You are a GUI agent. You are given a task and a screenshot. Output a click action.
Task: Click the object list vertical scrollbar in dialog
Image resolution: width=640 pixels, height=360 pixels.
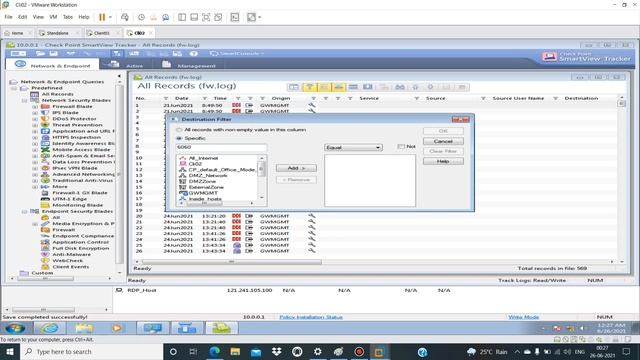pyautogui.click(x=262, y=178)
